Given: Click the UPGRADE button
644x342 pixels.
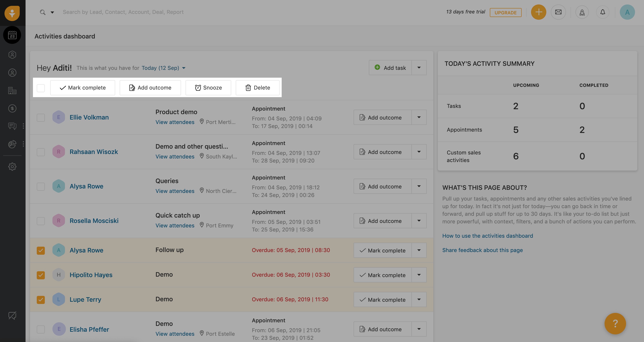Looking at the screenshot, I should [505, 13].
